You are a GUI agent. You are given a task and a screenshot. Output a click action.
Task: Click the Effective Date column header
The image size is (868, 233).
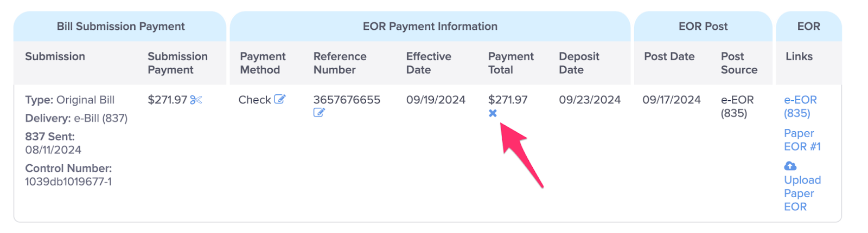429,63
